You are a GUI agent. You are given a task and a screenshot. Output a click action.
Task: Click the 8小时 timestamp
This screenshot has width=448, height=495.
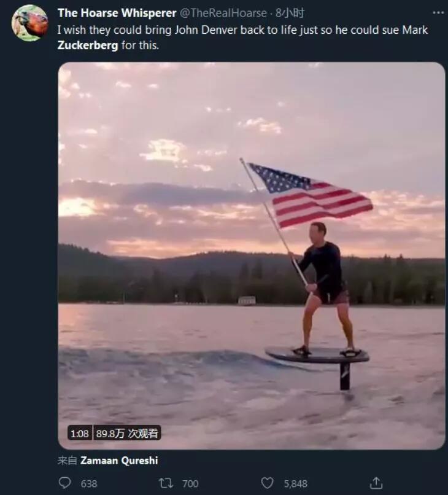point(290,13)
